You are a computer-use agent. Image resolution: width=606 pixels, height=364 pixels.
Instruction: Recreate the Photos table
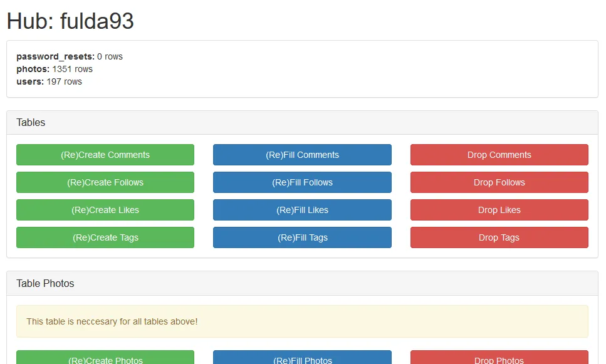click(x=105, y=358)
